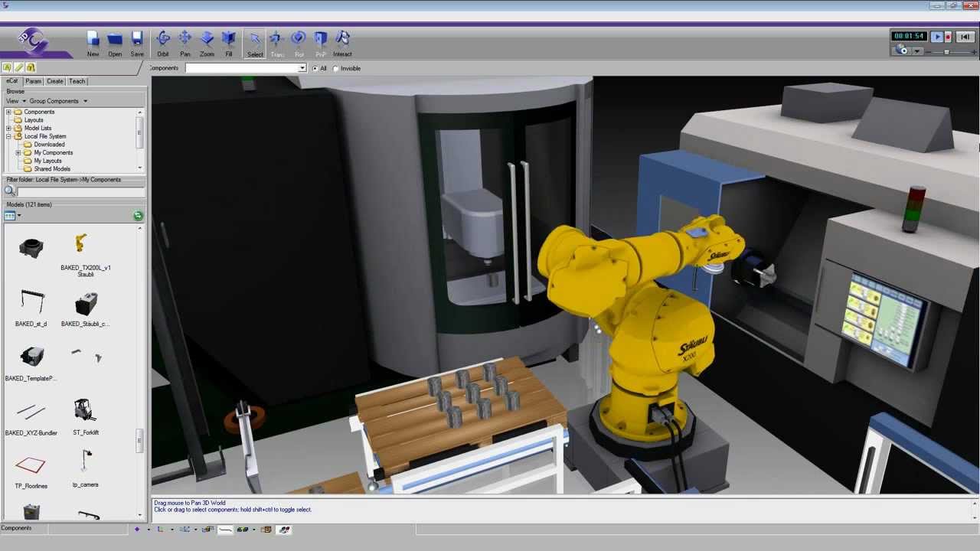This screenshot has width=980, height=551.
Task: Select the Layouts tree folder
Action: [x=34, y=120]
